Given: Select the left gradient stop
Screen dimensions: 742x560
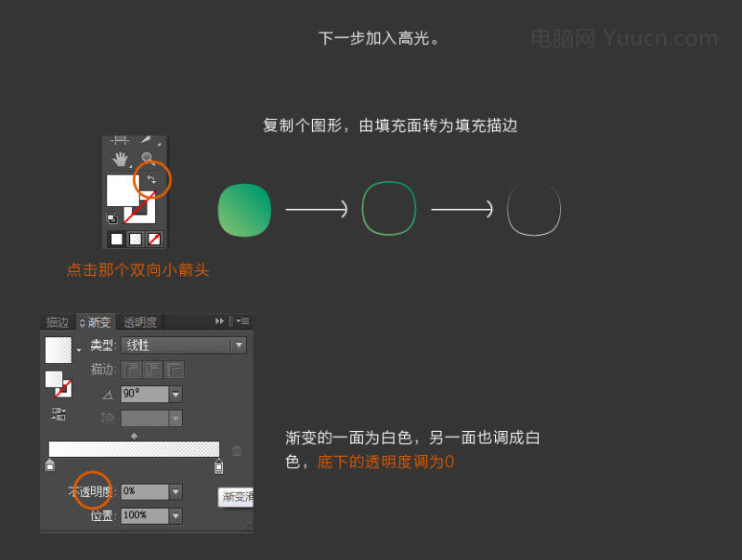Looking at the screenshot, I should click(50, 465).
